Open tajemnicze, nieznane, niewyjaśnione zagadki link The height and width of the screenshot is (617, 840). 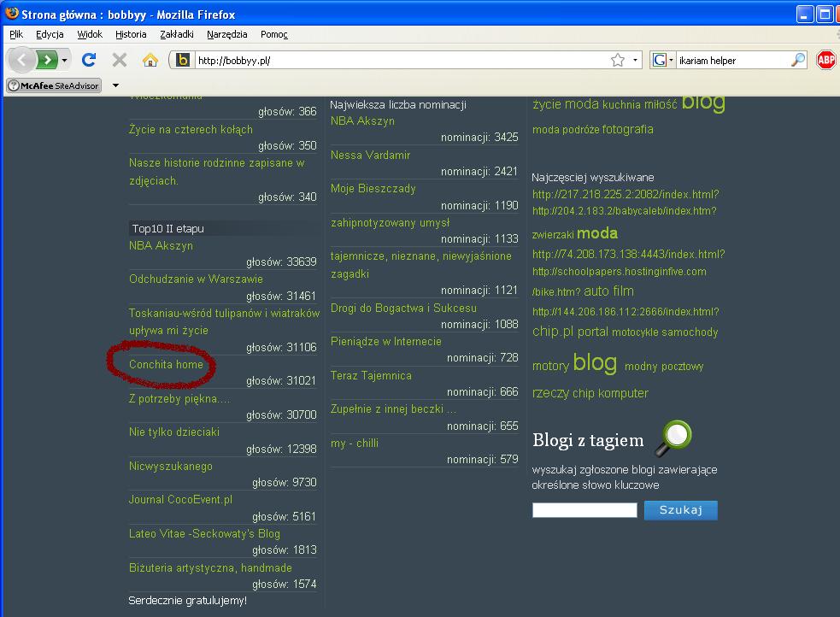[x=420, y=265]
